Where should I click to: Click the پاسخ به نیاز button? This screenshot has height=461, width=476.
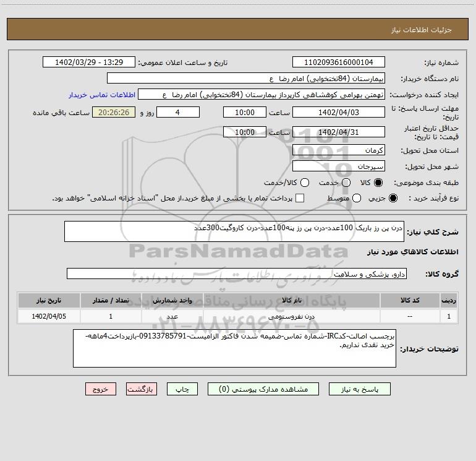click(x=359, y=389)
